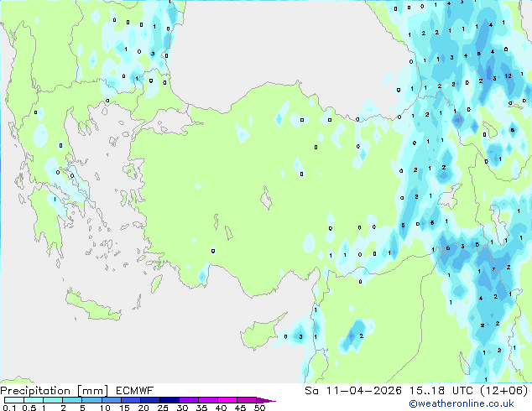Click the 45–50 mm legend swatch
The width and height of the screenshot is (532, 411).
click(247, 400)
